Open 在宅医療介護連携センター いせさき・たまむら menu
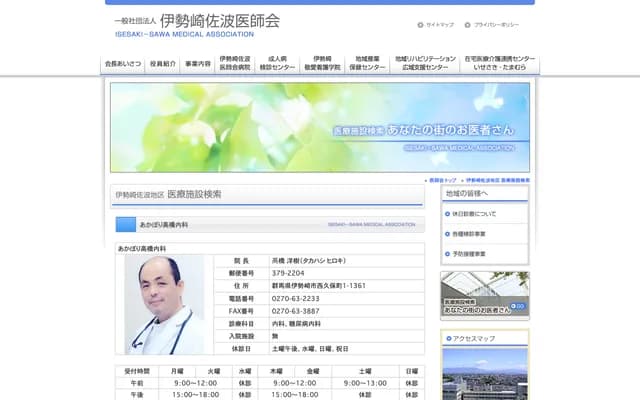This screenshot has height=400, width=640. point(500,63)
